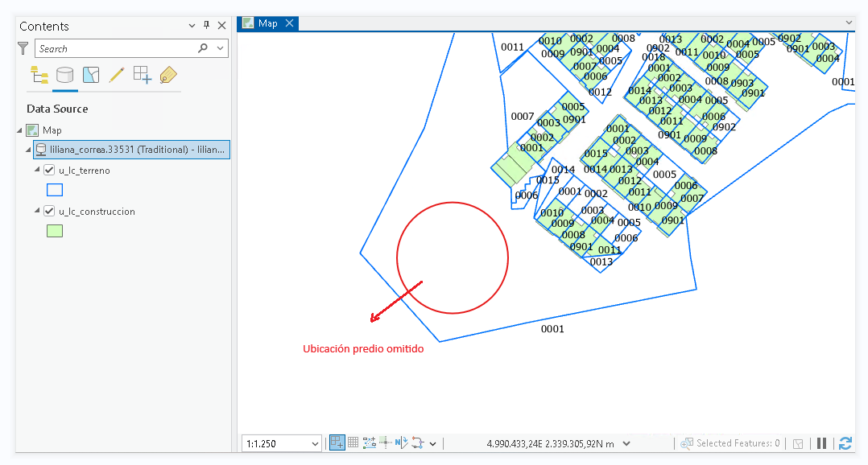Select List By Selection icon
Viewport: 868px width, 465px height.
point(91,75)
